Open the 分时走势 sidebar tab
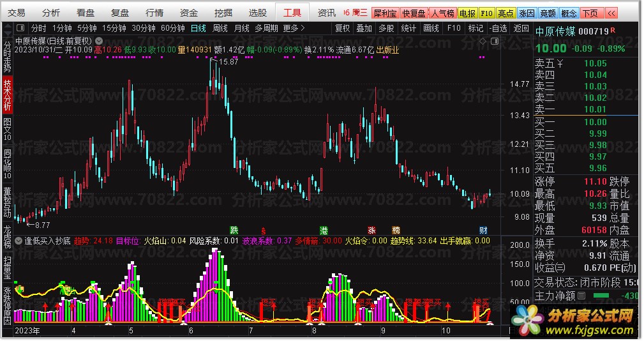Screen dimensions: 644x341 click(8, 56)
